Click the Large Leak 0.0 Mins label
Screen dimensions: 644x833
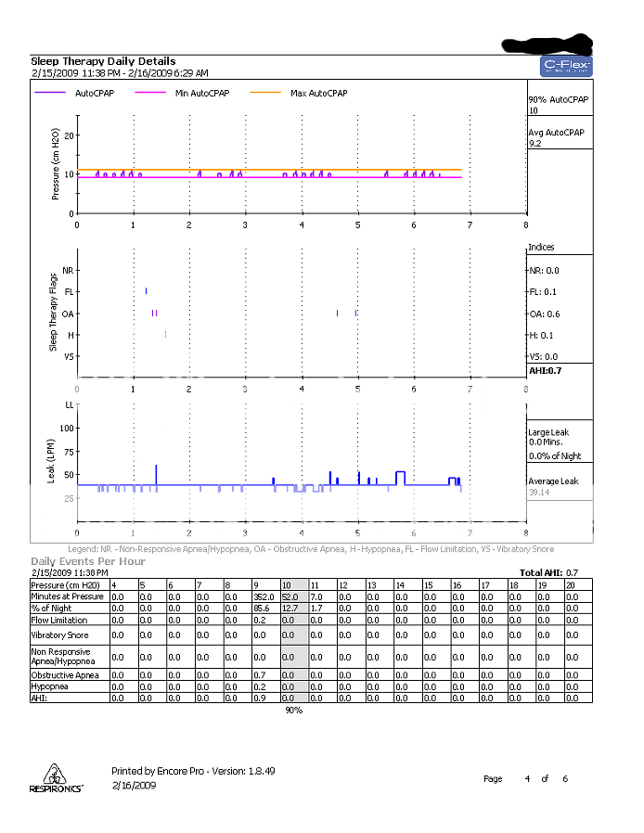(x=547, y=437)
